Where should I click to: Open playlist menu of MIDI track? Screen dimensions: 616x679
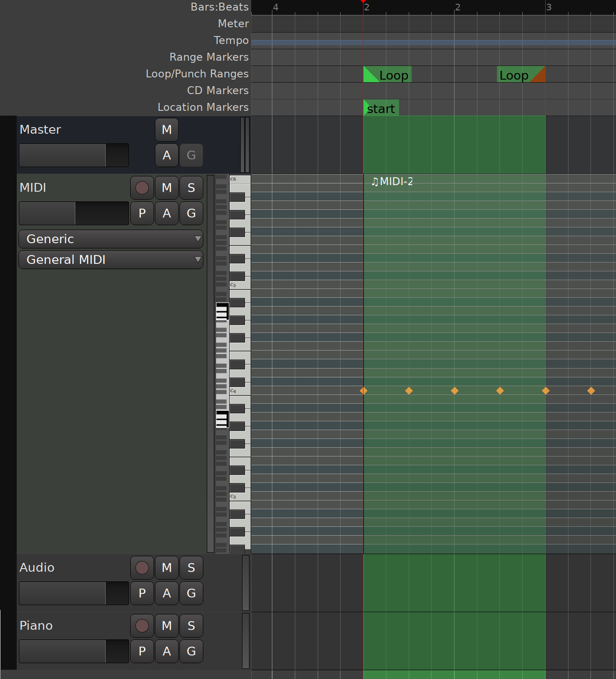tap(142, 213)
